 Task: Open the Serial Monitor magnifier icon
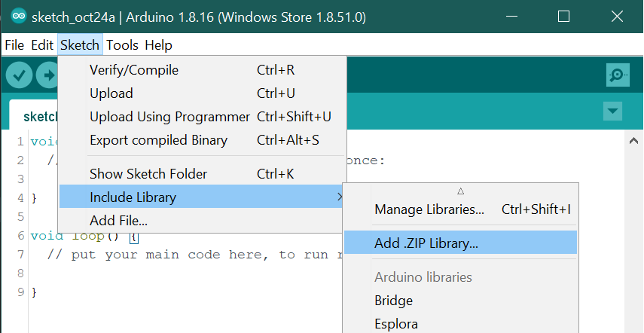(618, 75)
